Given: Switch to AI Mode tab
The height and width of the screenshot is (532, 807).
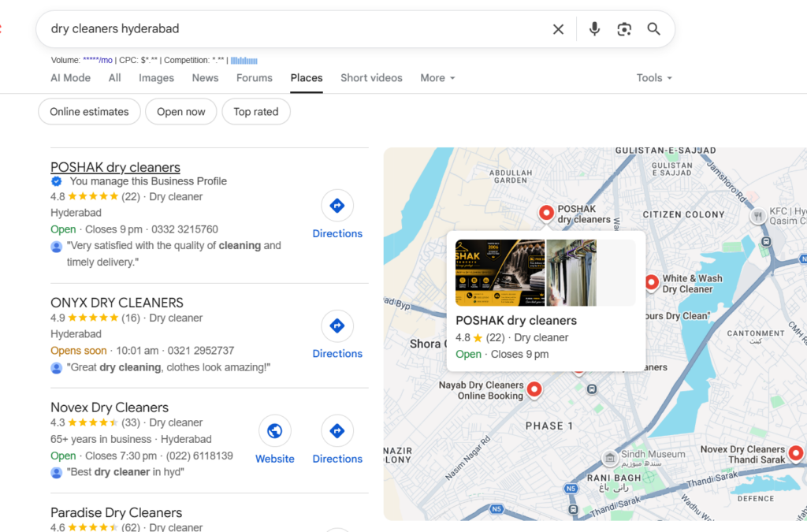Looking at the screenshot, I should pos(70,78).
